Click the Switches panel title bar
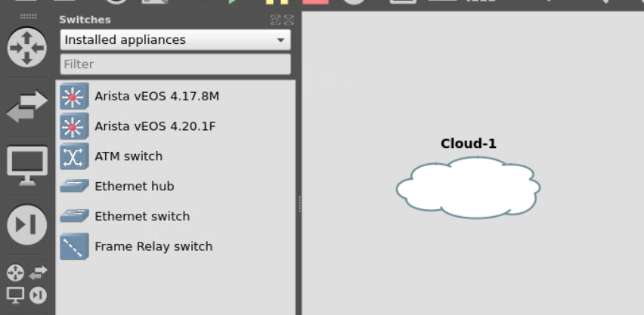 151,20
